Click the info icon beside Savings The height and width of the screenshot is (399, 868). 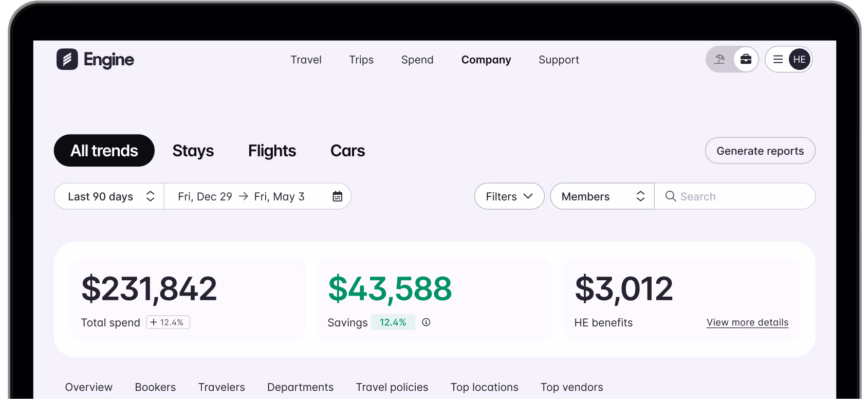(x=426, y=322)
